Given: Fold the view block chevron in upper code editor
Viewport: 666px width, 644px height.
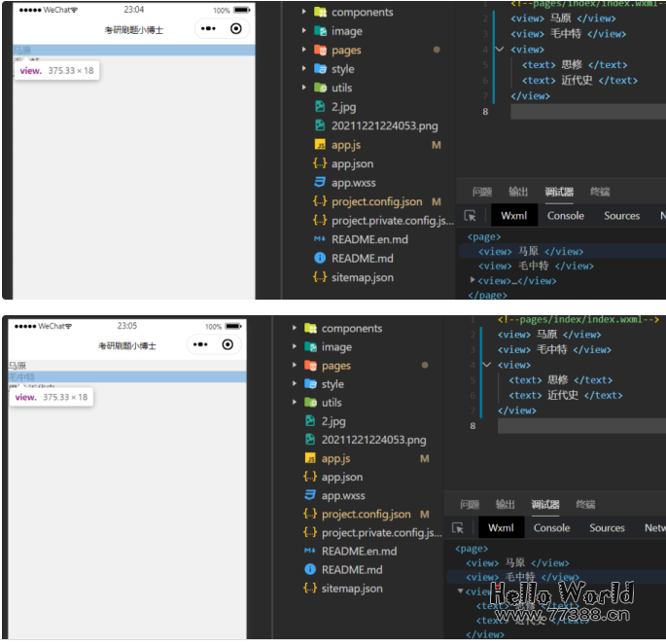Looking at the screenshot, I should [499, 50].
